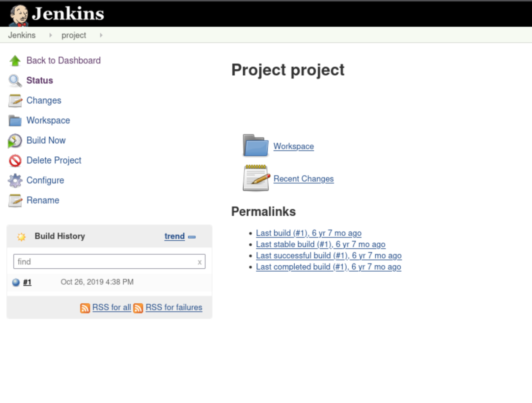Open Last build (#1) permalink
This screenshot has width=532, height=403.
point(309,233)
